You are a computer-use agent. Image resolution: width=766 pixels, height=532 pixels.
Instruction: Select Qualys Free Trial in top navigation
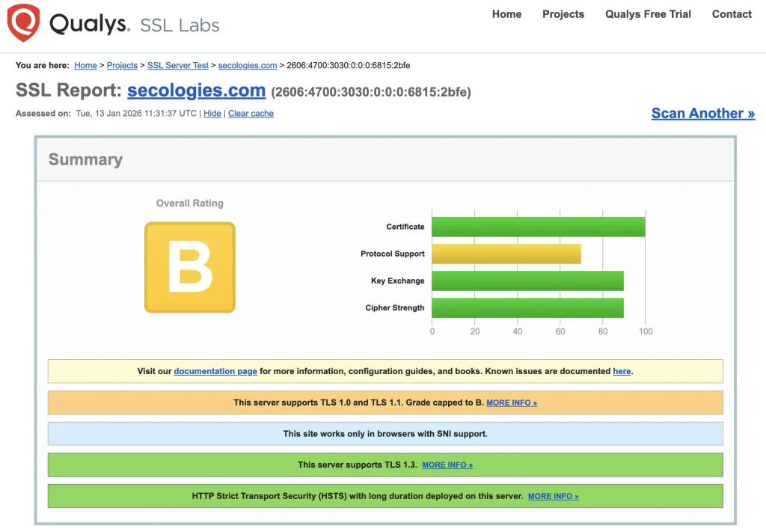648,14
